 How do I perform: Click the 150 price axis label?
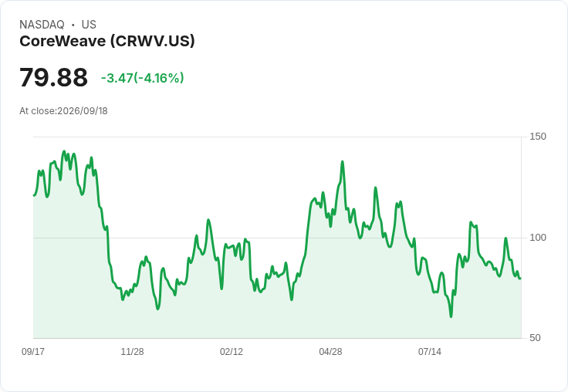pos(538,137)
